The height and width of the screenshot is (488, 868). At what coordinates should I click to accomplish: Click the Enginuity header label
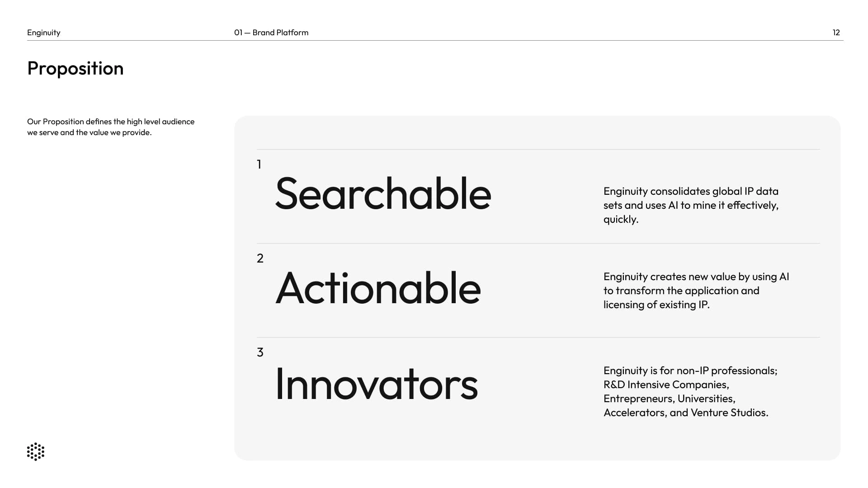[43, 33]
